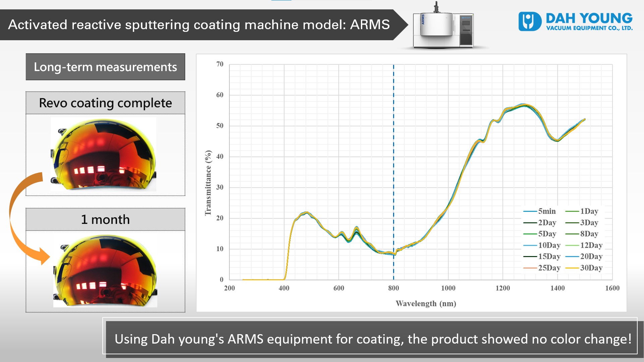The width and height of the screenshot is (644, 362).
Task: Click the 10Day legend entry
Action: click(x=542, y=245)
